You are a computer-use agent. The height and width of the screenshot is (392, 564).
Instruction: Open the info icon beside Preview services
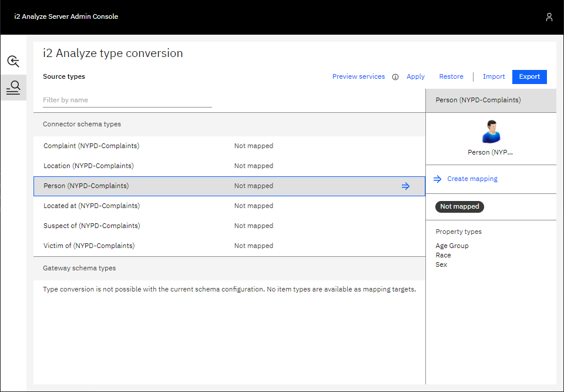pos(395,76)
